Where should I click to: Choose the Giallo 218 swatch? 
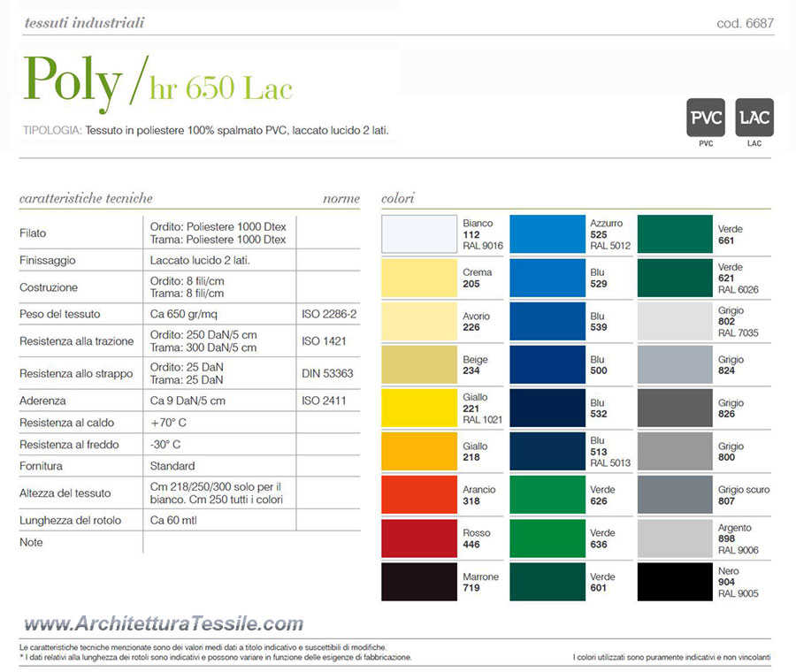[419, 451]
